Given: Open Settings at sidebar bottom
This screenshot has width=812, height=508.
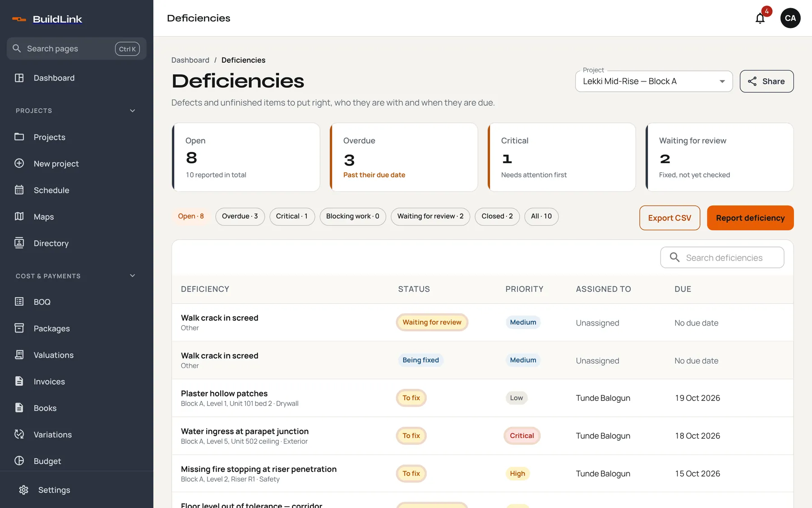Looking at the screenshot, I should click(x=77, y=490).
